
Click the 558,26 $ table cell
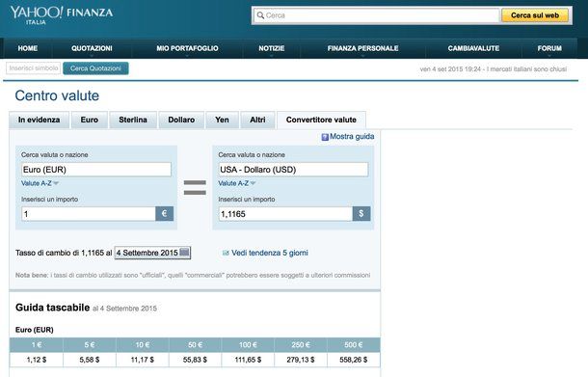pos(354,360)
